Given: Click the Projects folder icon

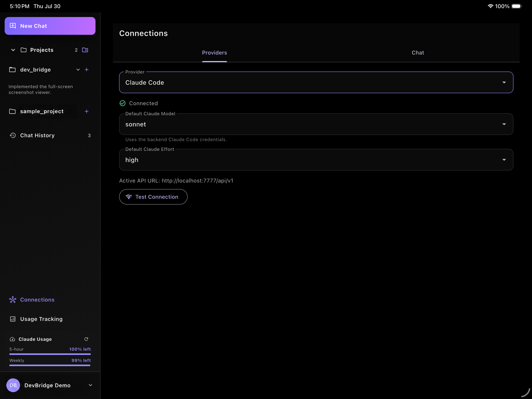Looking at the screenshot, I should 24,50.
